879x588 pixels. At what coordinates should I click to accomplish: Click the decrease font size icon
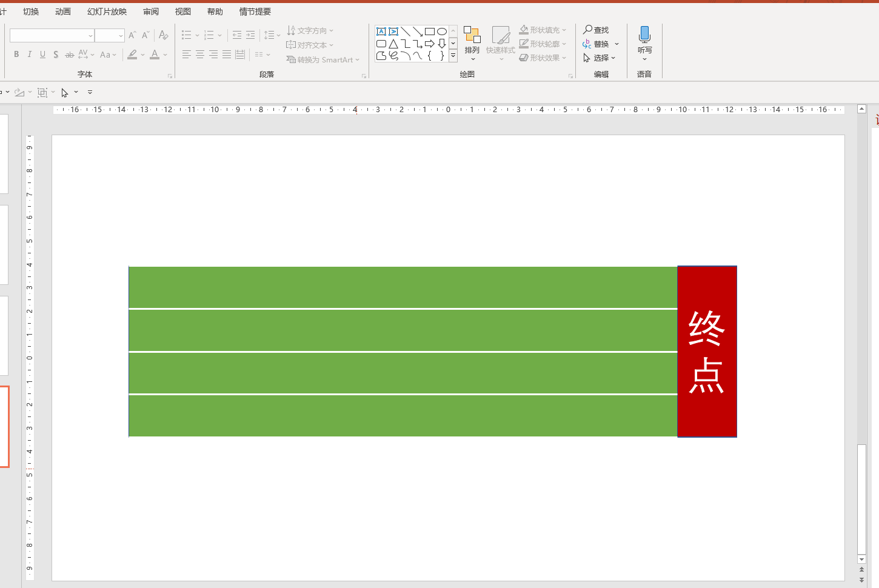[x=145, y=35]
